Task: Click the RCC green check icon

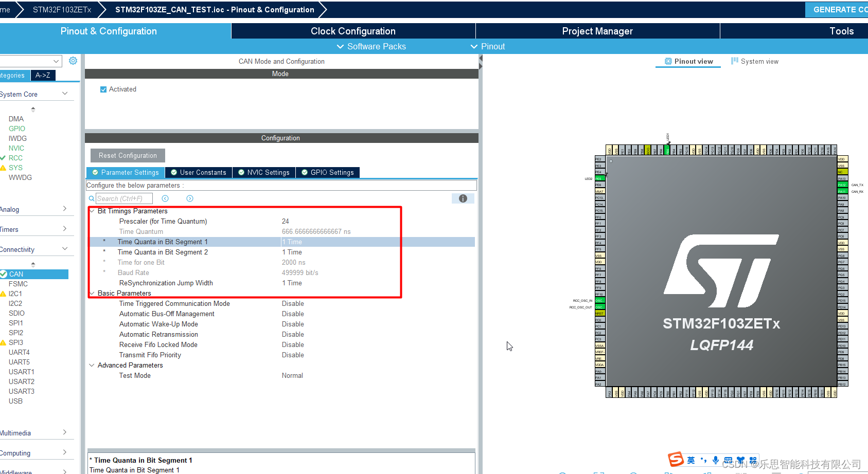Action: coord(3,158)
